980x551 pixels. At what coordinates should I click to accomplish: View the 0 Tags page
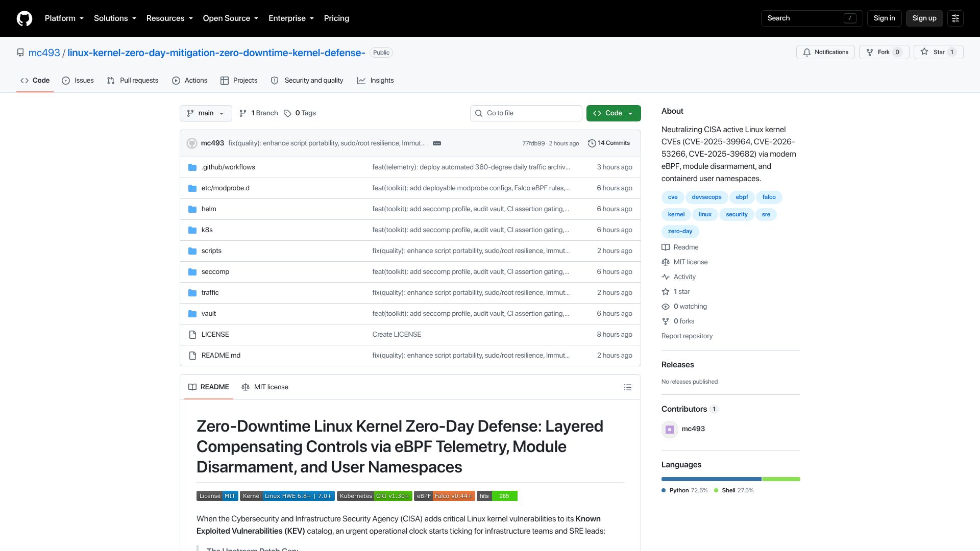(x=300, y=113)
